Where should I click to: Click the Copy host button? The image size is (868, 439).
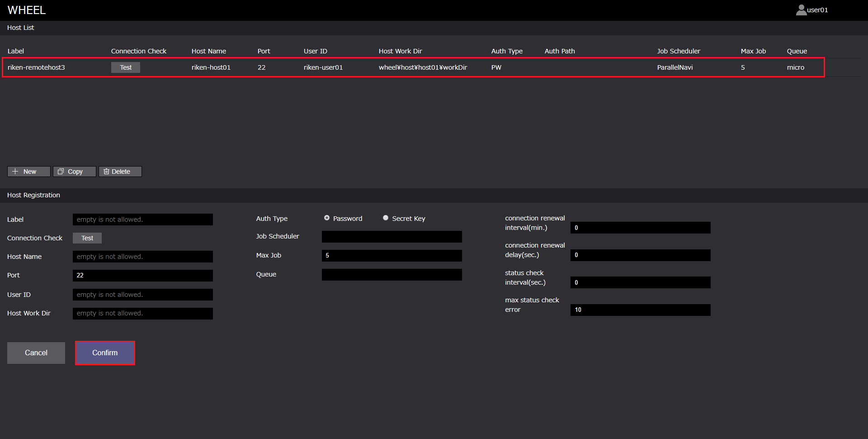75,172
